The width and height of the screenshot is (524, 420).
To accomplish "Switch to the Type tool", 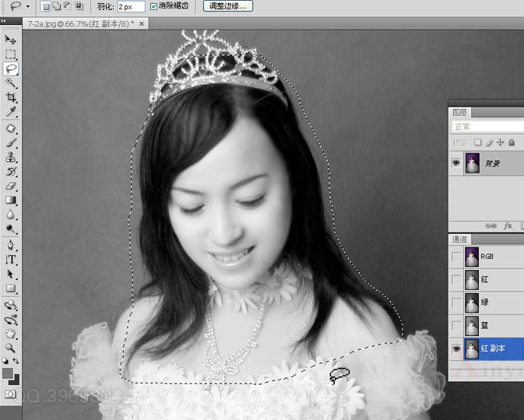I will tap(11, 259).
